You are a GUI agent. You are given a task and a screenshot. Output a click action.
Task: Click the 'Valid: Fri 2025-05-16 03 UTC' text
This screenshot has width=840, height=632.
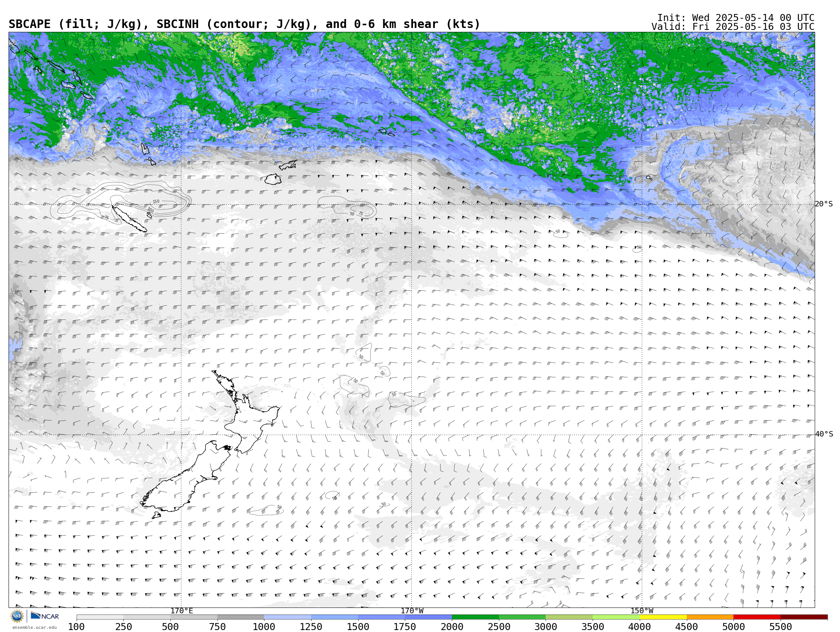(x=733, y=27)
